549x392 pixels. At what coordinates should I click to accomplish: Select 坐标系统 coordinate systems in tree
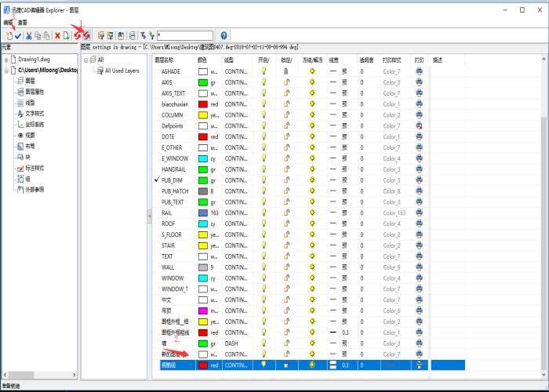[35, 124]
